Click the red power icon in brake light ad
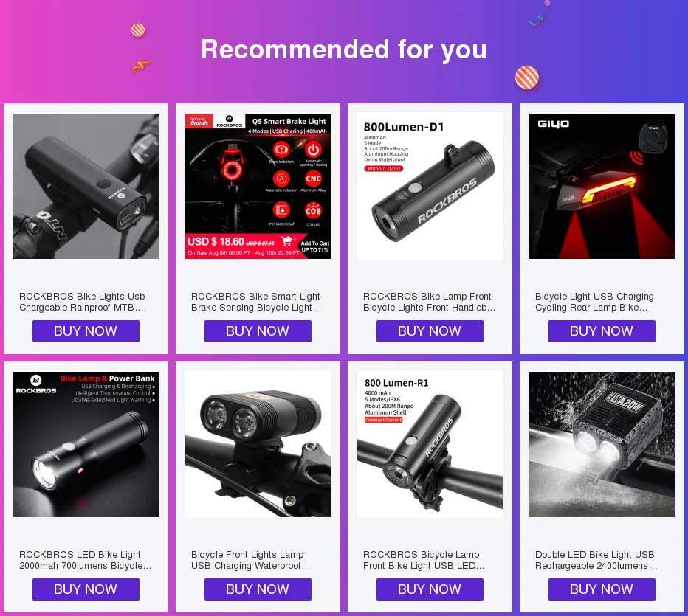 pyautogui.click(x=313, y=150)
